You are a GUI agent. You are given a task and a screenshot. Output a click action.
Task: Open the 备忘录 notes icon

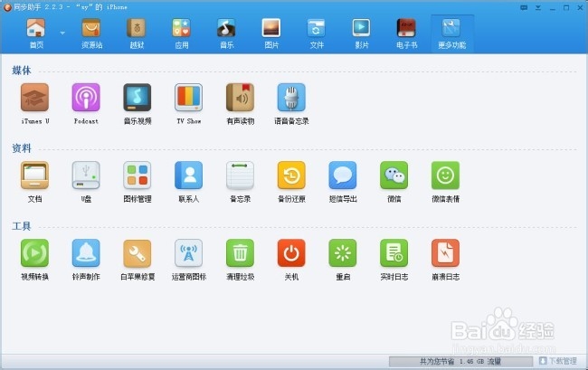tap(240, 176)
